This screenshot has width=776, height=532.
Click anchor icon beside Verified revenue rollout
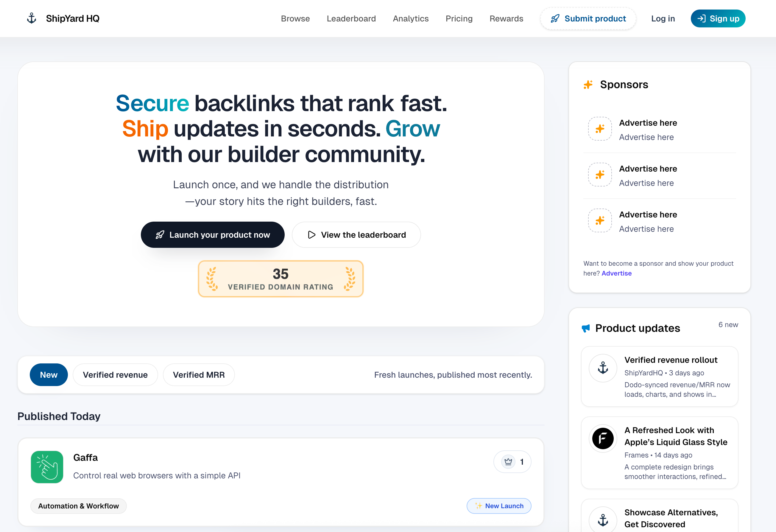pyautogui.click(x=603, y=368)
